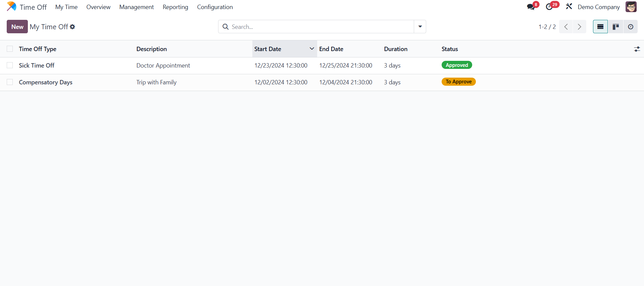
Task: Click the search magnifier icon
Action: click(x=226, y=27)
